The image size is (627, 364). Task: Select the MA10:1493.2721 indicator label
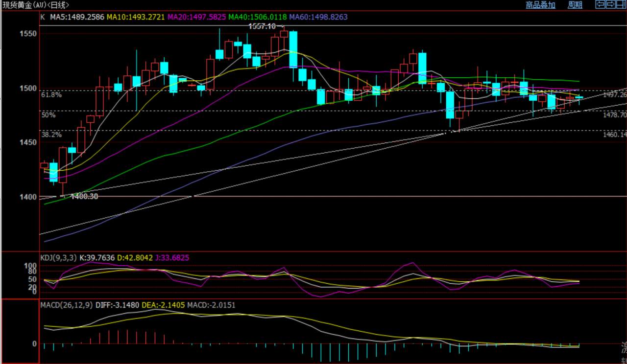click(x=136, y=17)
